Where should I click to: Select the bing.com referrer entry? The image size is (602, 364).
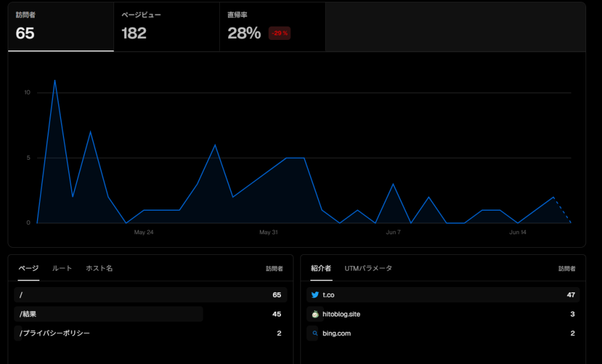(x=443, y=333)
